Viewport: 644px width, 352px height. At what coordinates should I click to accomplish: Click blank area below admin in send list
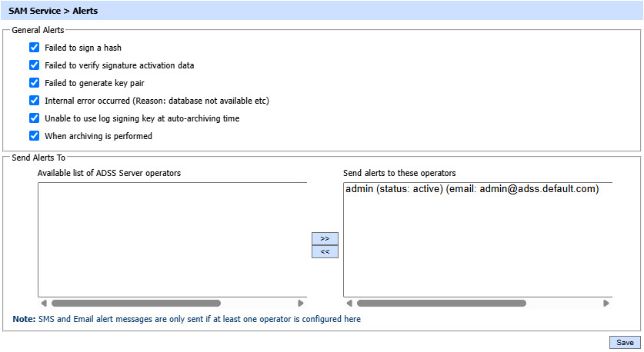coord(477,246)
